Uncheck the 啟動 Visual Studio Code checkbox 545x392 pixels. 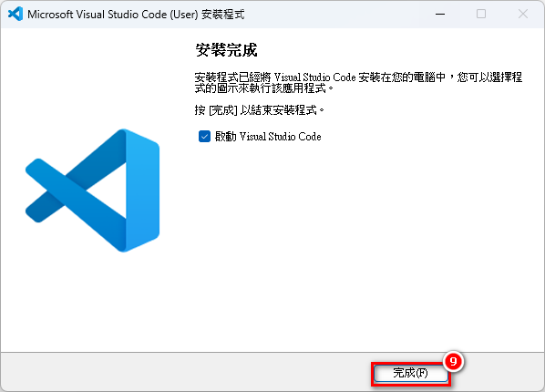pos(204,137)
